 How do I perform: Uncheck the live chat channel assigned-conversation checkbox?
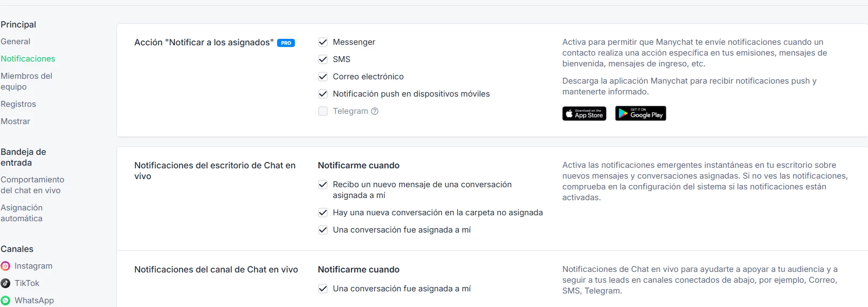[323, 289]
